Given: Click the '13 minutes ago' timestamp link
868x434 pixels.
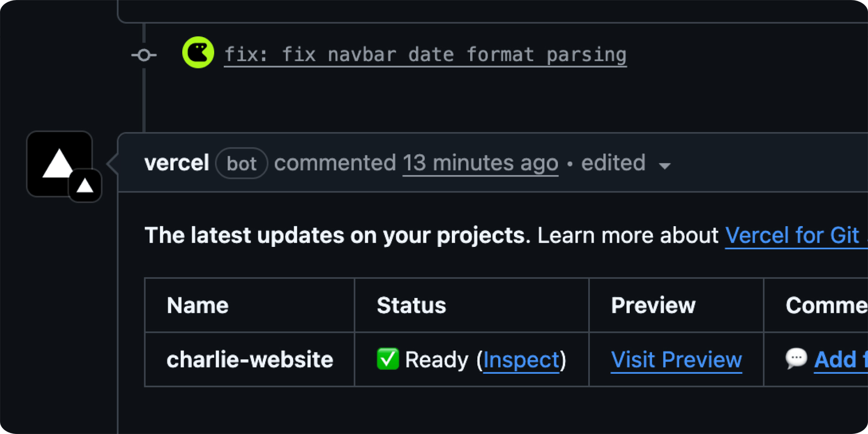Looking at the screenshot, I should [x=480, y=163].
